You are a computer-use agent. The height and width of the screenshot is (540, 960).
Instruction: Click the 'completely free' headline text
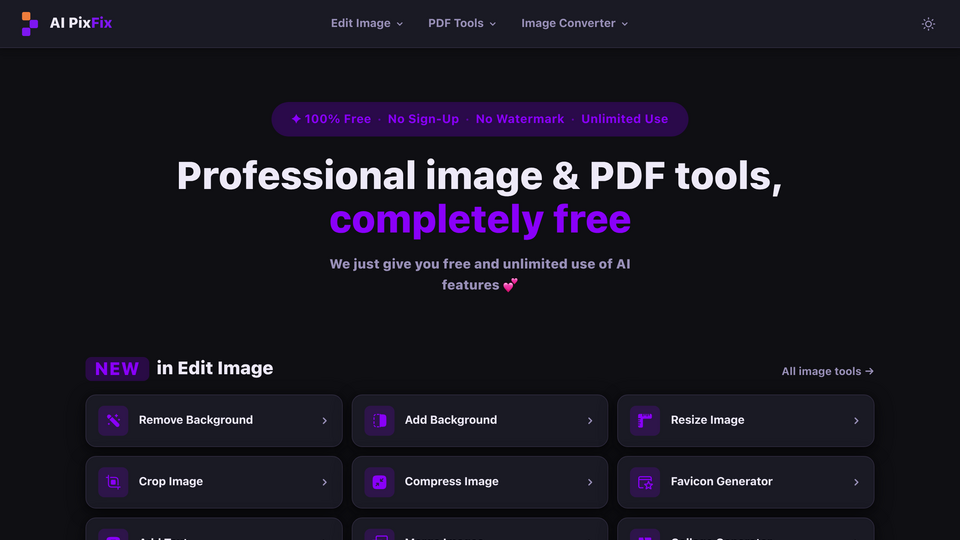tap(480, 219)
